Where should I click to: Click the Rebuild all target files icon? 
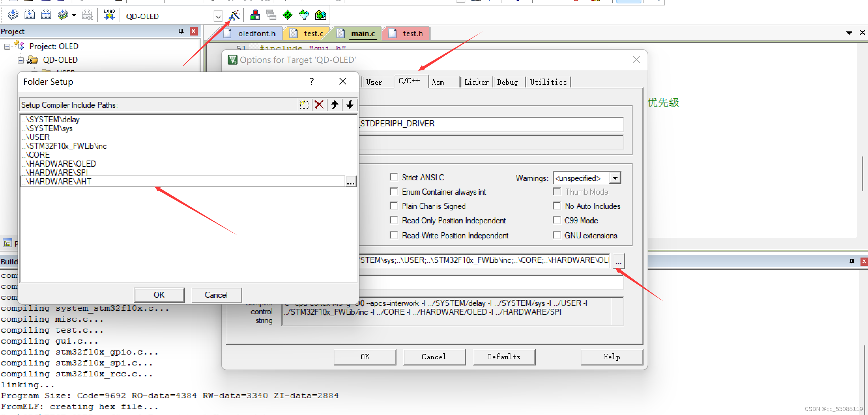[46, 15]
